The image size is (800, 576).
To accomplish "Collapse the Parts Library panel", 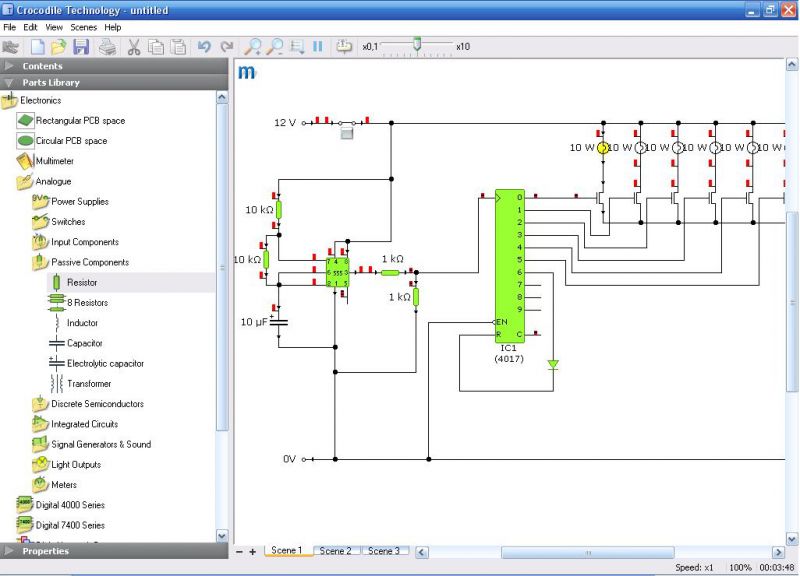I will point(114,82).
